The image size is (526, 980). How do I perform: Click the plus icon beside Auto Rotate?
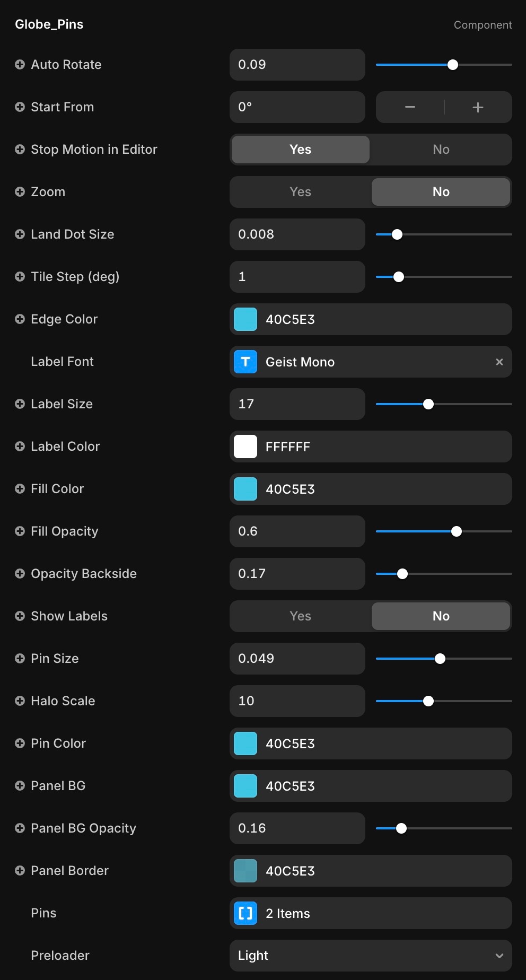[20, 65]
